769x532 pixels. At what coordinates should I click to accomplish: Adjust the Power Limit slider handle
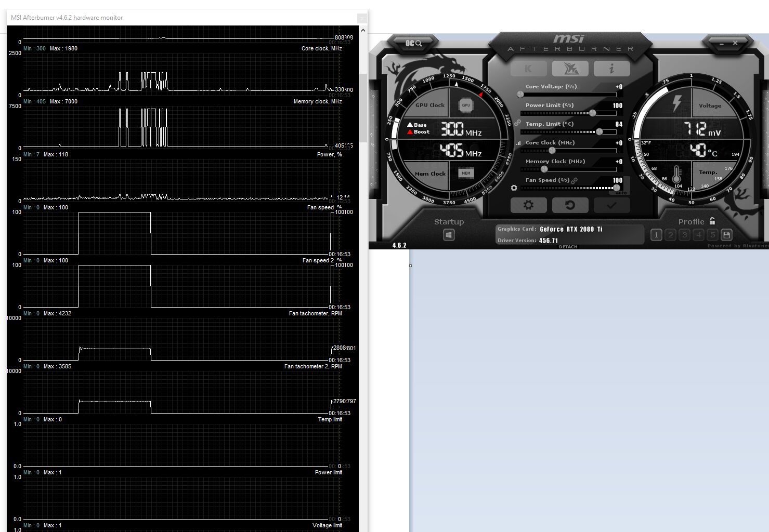pos(592,113)
